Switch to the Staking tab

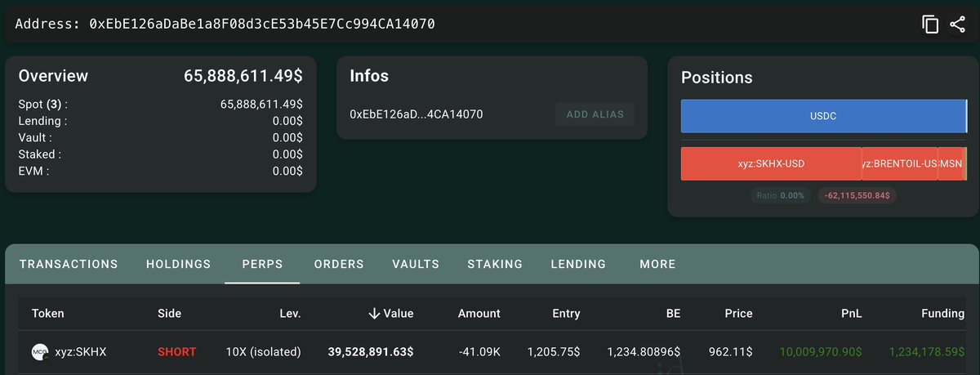tap(495, 264)
